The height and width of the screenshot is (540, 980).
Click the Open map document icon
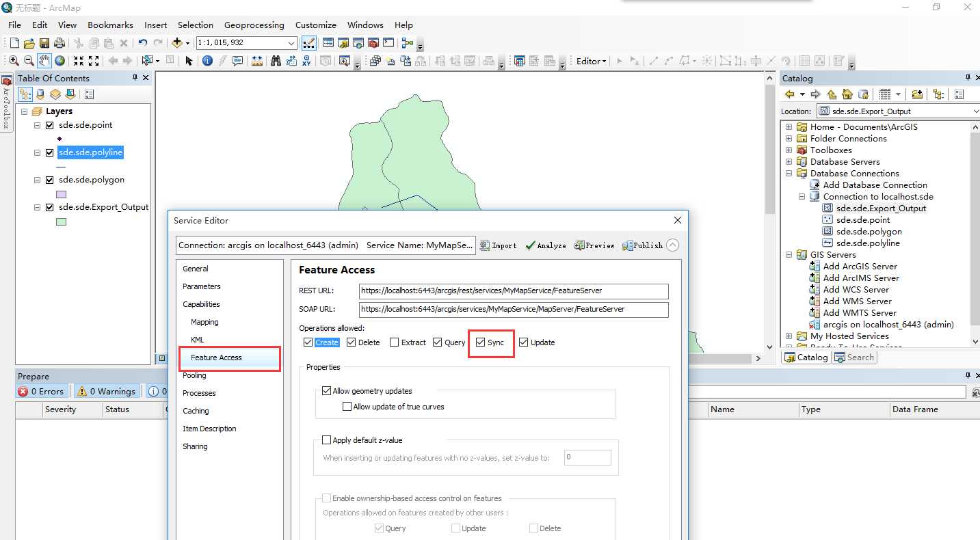[29, 42]
